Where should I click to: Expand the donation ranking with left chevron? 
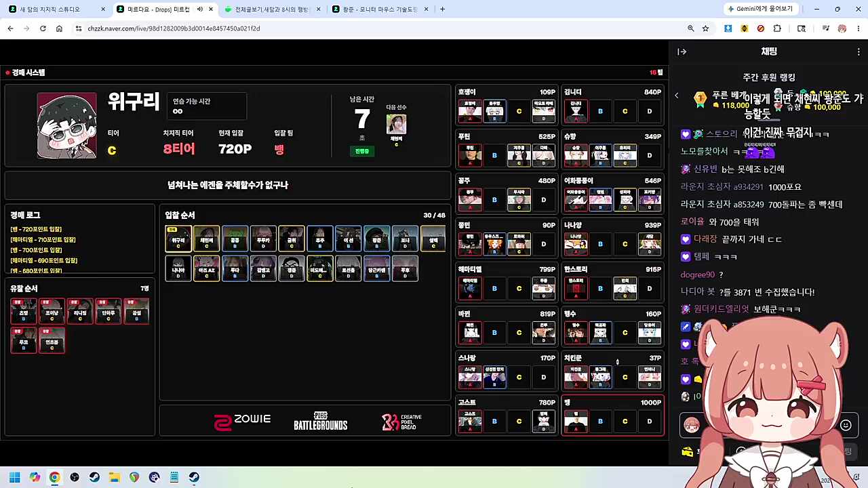[676, 96]
